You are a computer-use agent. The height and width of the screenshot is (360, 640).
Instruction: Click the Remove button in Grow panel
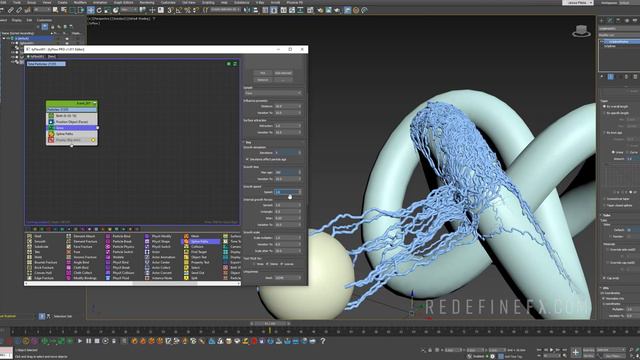(x=262, y=80)
